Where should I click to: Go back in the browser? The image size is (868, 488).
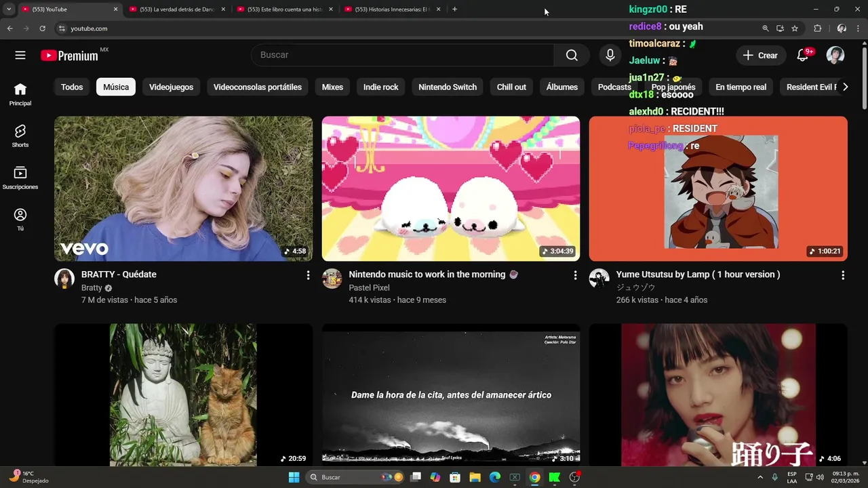pyautogui.click(x=9, y=28)
